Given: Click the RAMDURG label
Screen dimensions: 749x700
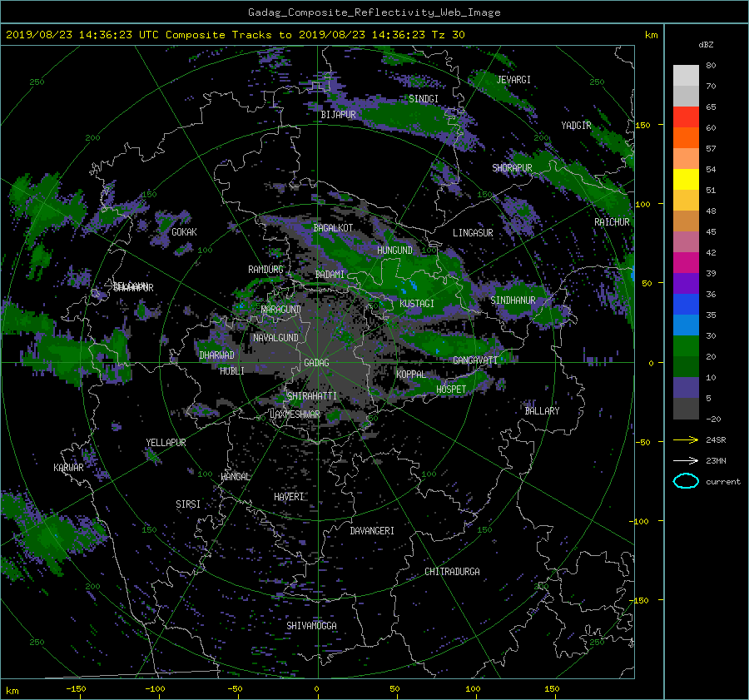Looking at the screenshot, I should click(x=265, y=270).
